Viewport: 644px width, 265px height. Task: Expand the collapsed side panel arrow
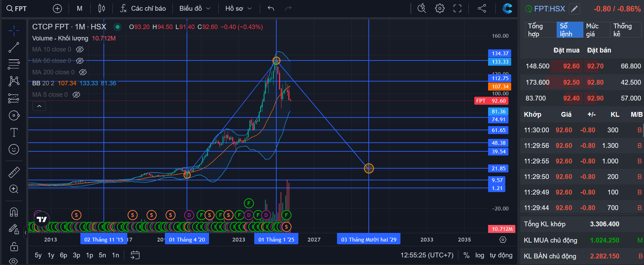(25, 233)
